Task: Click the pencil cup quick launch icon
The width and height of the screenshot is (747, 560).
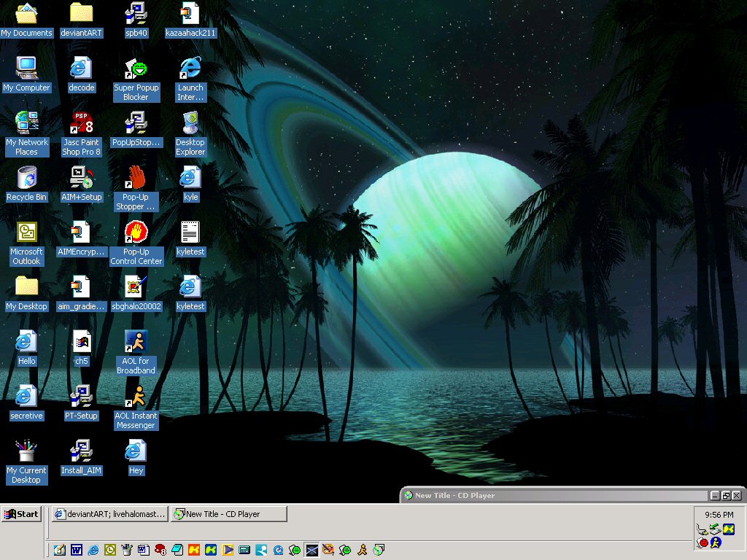Action: click(127, 550)
